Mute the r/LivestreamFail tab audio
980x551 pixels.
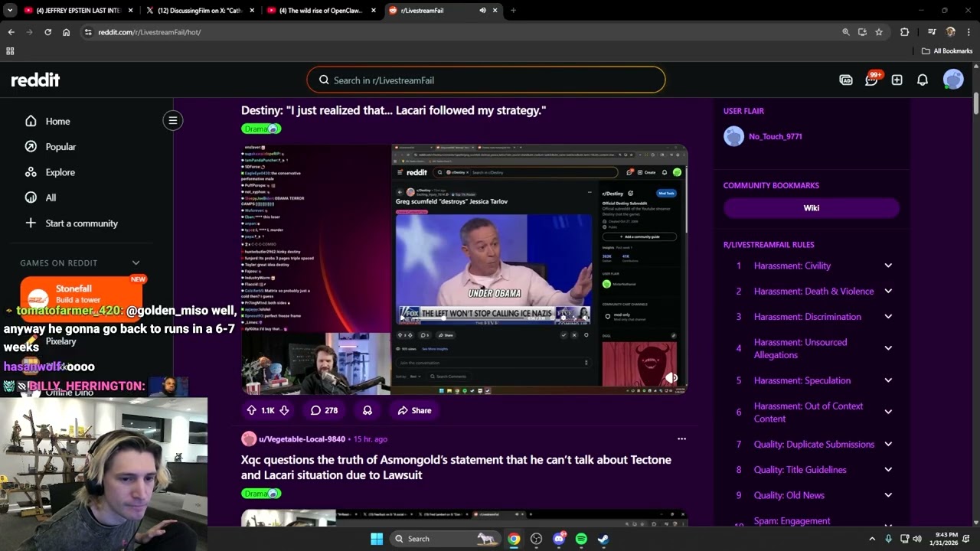tap(482, 11)
